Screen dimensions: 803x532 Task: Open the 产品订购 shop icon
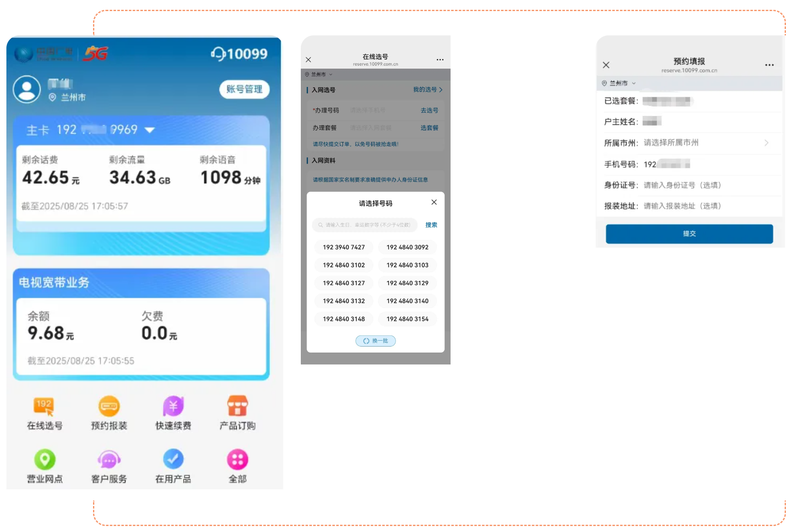(x=237, y=407)
